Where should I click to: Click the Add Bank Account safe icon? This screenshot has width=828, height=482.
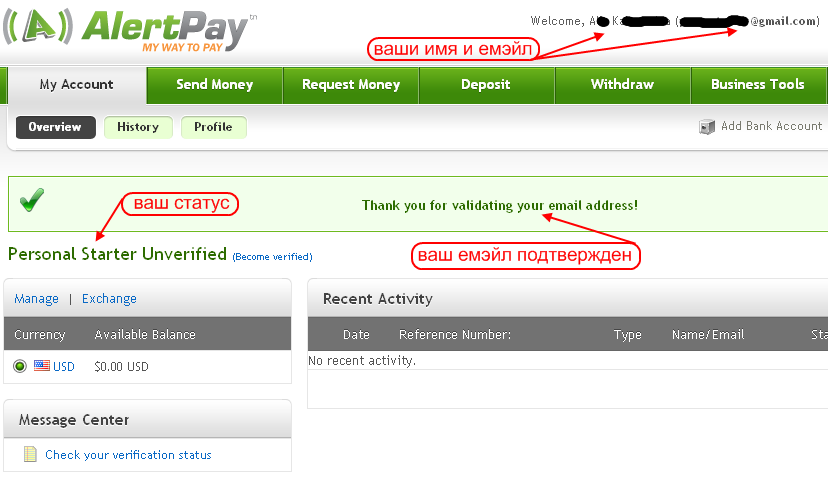[707, 127]
